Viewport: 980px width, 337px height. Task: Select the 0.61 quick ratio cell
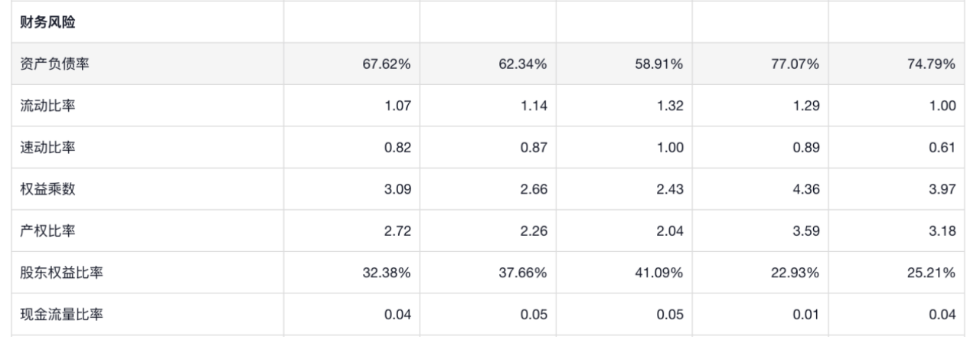(941, 148)
